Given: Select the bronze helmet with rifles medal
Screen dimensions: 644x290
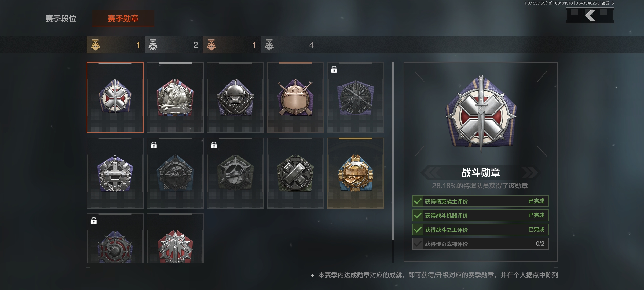Looking at the screenshot, I should (x=295, y=97).
